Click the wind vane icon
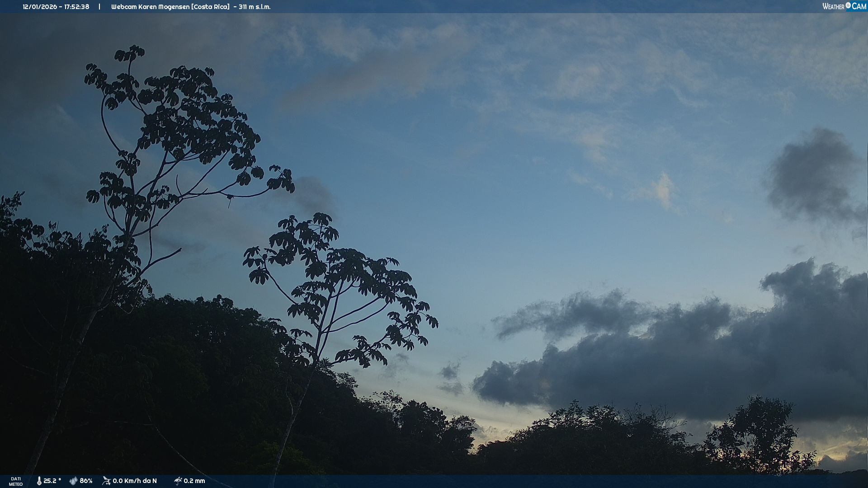This screenshot has width=868, height=488. coord(106,481)
